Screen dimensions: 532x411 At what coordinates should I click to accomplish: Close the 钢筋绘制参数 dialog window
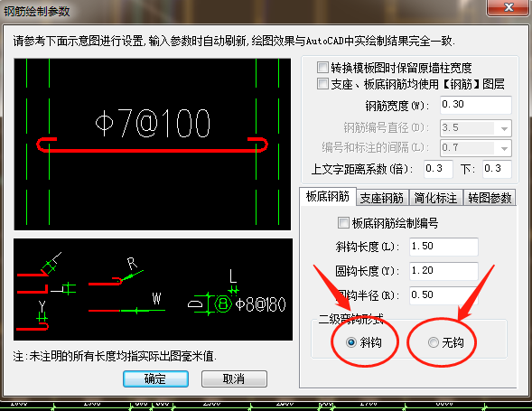pos(508,7)
